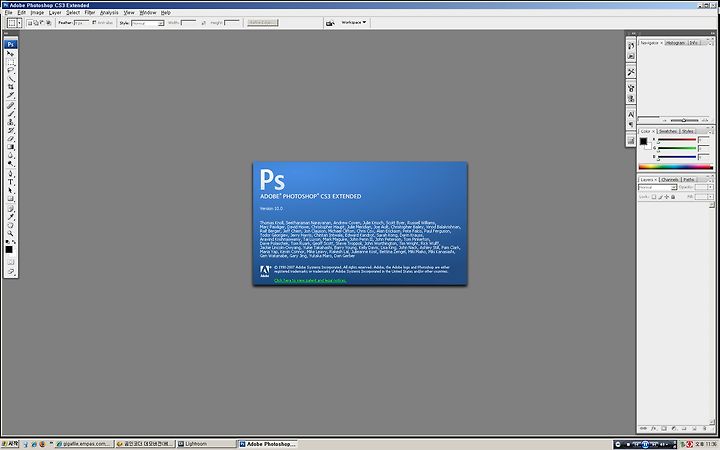Open the Analysis menu

109,13
